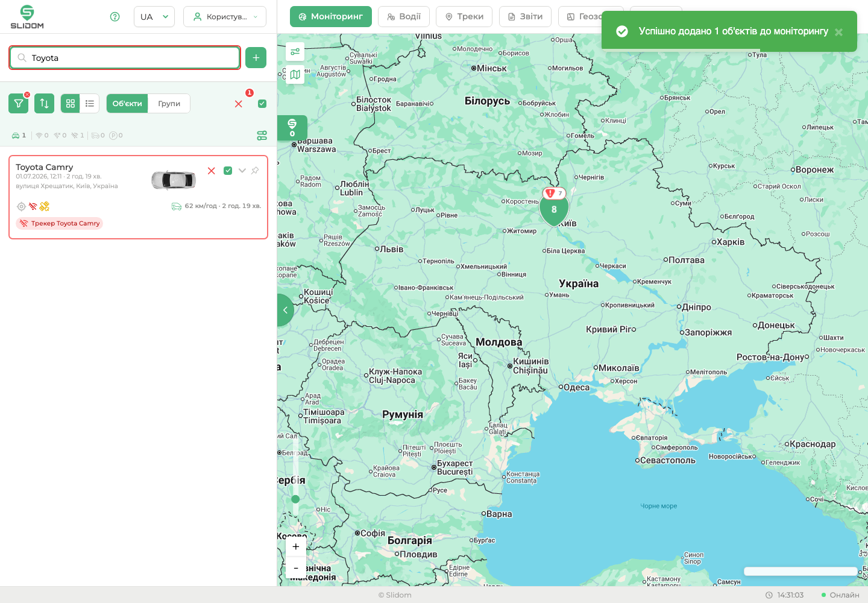Open the Треки tab
This screenshot has width=868, height=603.
464,17
